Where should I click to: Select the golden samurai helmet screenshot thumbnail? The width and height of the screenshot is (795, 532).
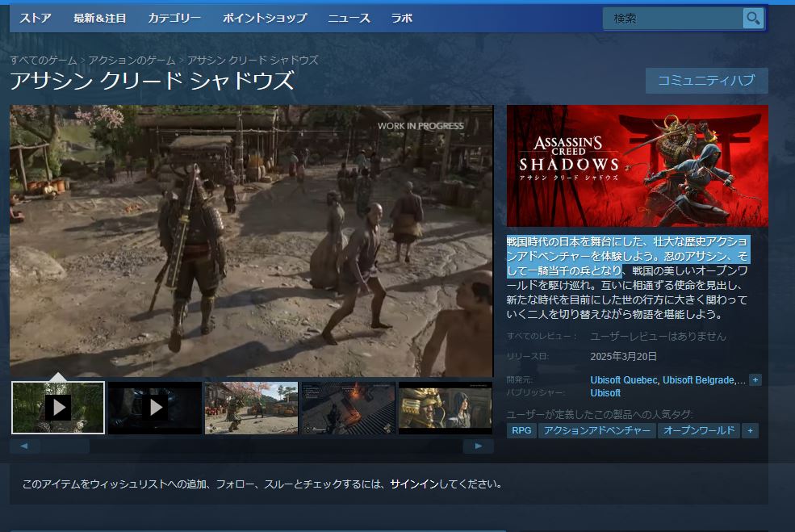coord(446,407)
